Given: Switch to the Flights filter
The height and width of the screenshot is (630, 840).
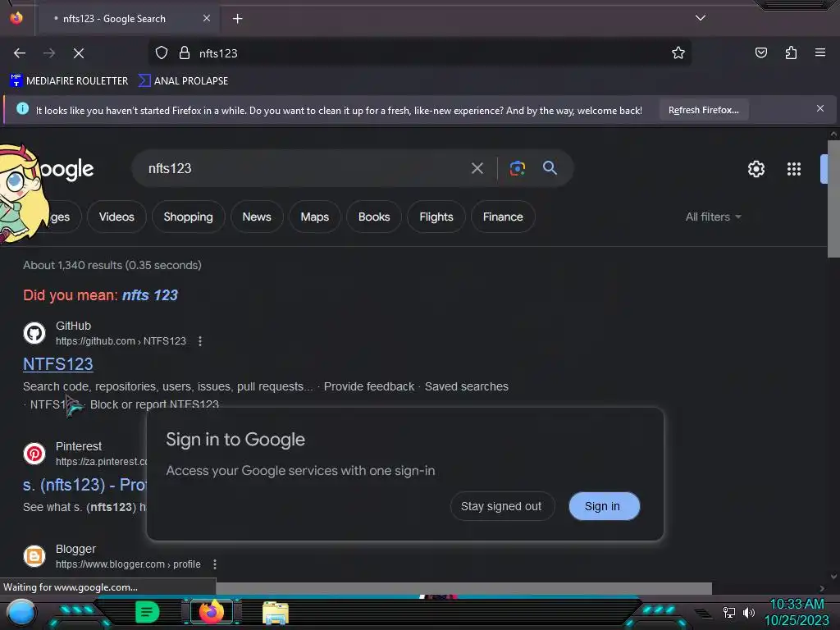Looking at the screenshot, I should [x=436, y=217].
